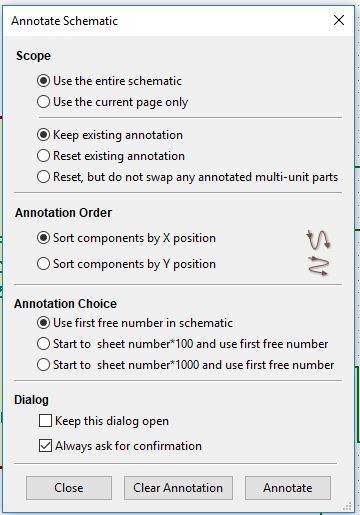Select Sort components by X position

[x=126, y=238]
